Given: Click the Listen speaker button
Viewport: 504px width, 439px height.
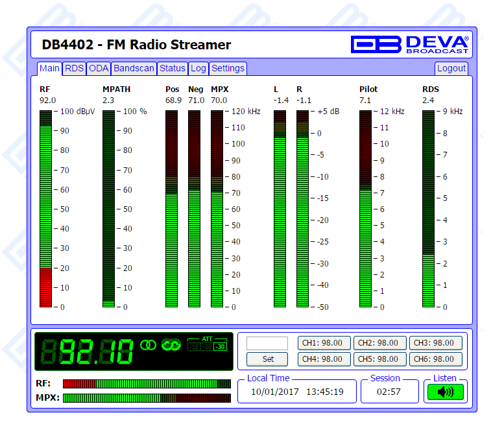Looking at the screenshot, I should point(445,392).
